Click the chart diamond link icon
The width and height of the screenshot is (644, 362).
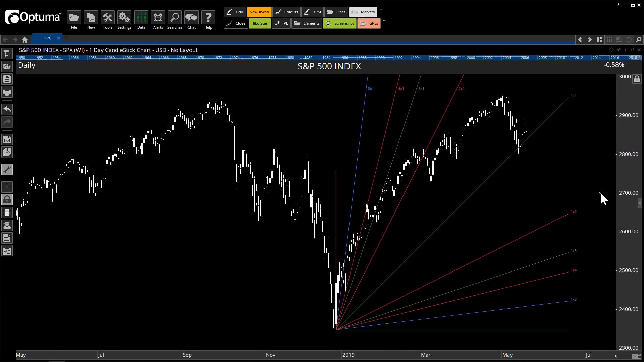point(611,50)
